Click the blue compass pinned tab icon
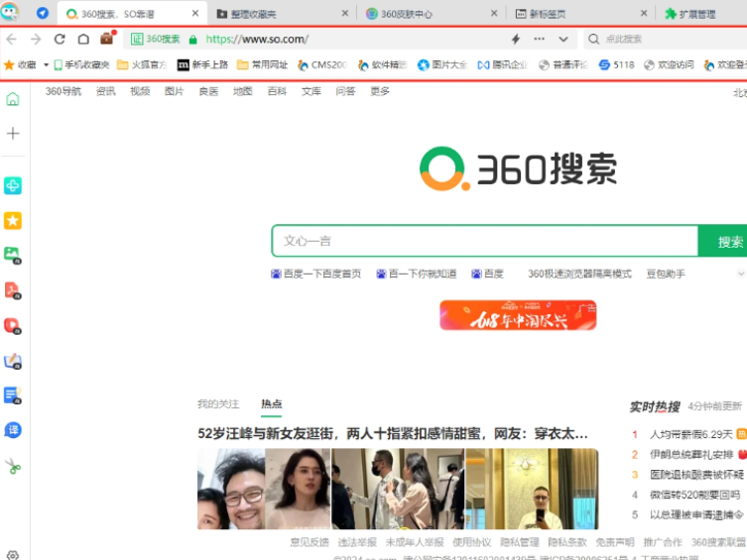 [x=43, y=13]
